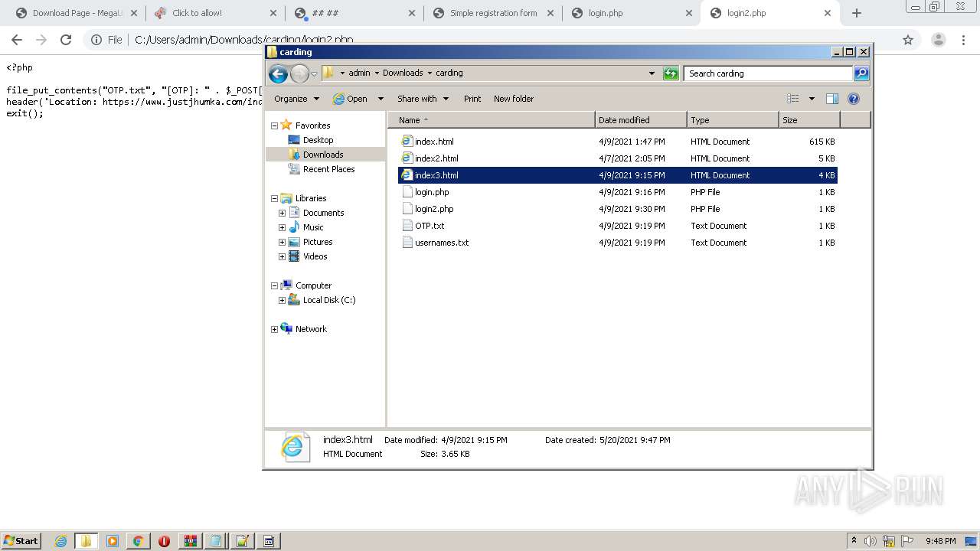Viewport: 980px width, 551px height.
Task: Expand Network tree node
Action: [274, 329]
